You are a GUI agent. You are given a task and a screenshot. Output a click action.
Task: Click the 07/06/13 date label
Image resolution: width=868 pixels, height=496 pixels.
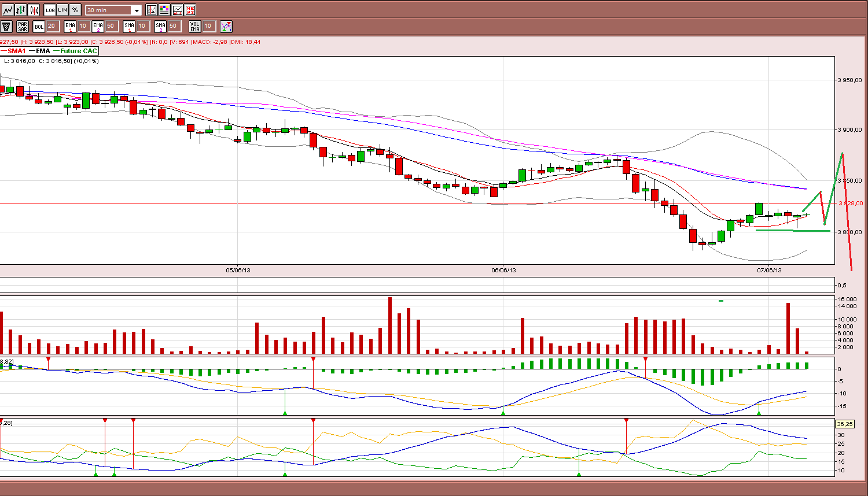[x=769, y=270]
